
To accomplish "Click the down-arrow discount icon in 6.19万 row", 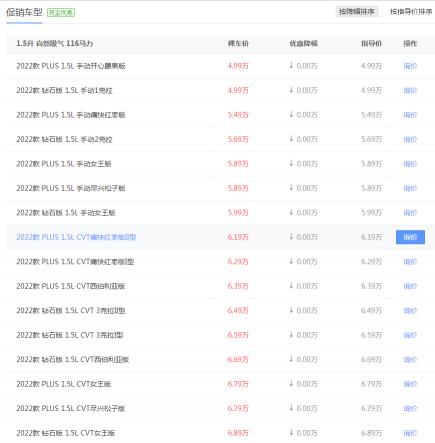I will (x=291, y=237).
